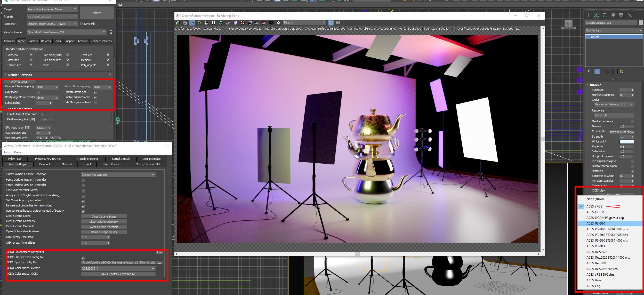Open the Hierarchy panel icon
Image resolution: width=644 pixels, height=295 pixels.
coord(605,15)
